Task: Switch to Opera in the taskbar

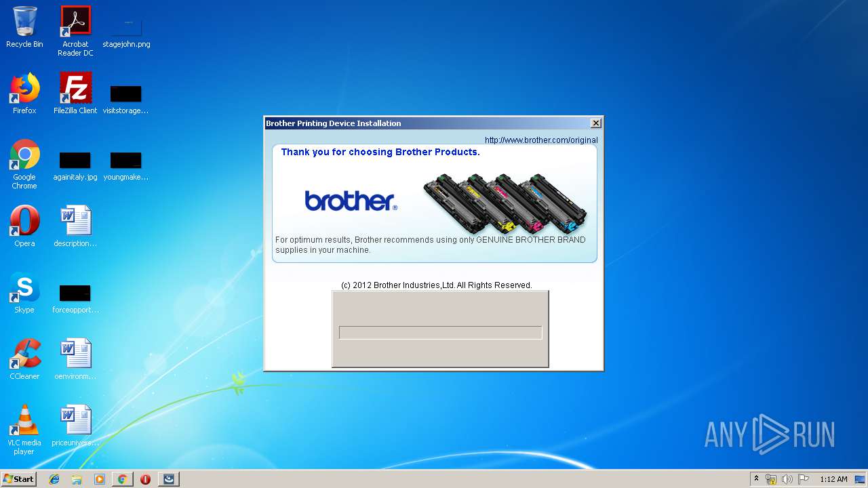Action: pos(145,479)
